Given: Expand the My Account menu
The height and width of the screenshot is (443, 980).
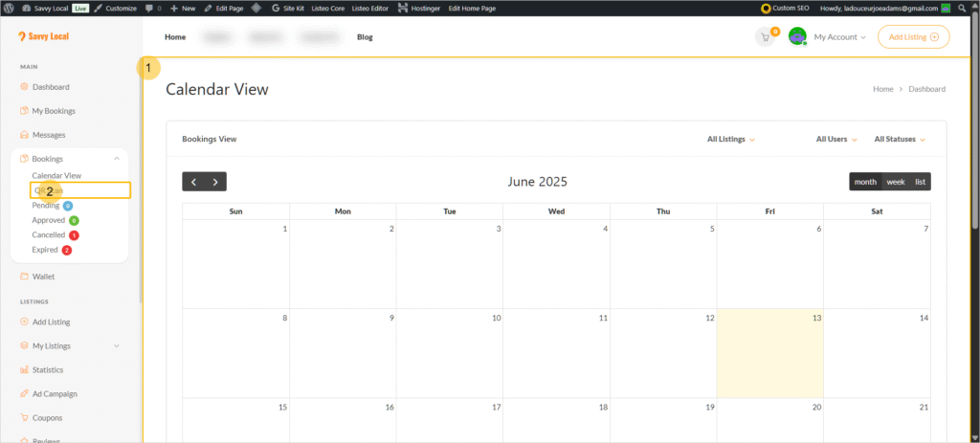Looking at the screenshot, I should point(839,37).
